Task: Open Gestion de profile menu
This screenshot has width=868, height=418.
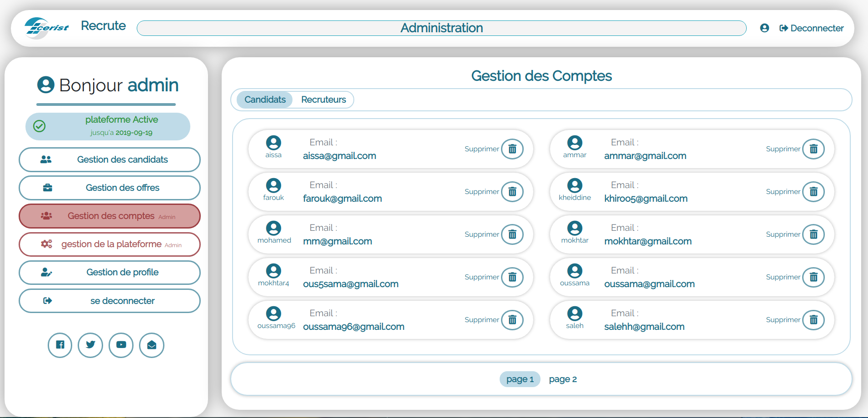Action: (109, 272)
